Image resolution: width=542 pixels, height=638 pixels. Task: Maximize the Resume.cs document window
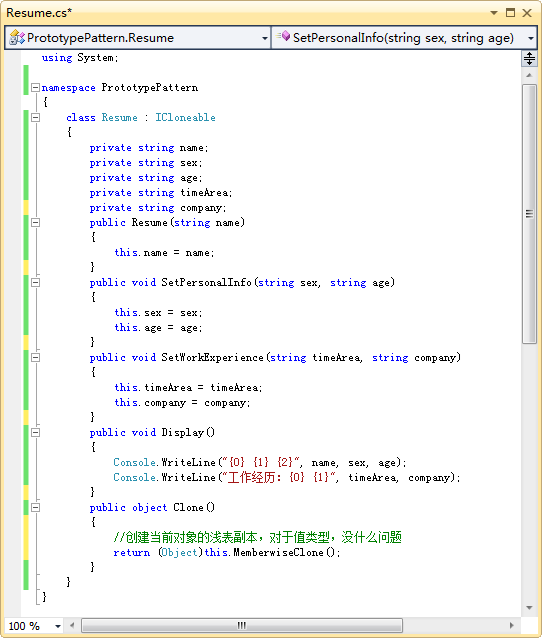[x=510, y=13]
